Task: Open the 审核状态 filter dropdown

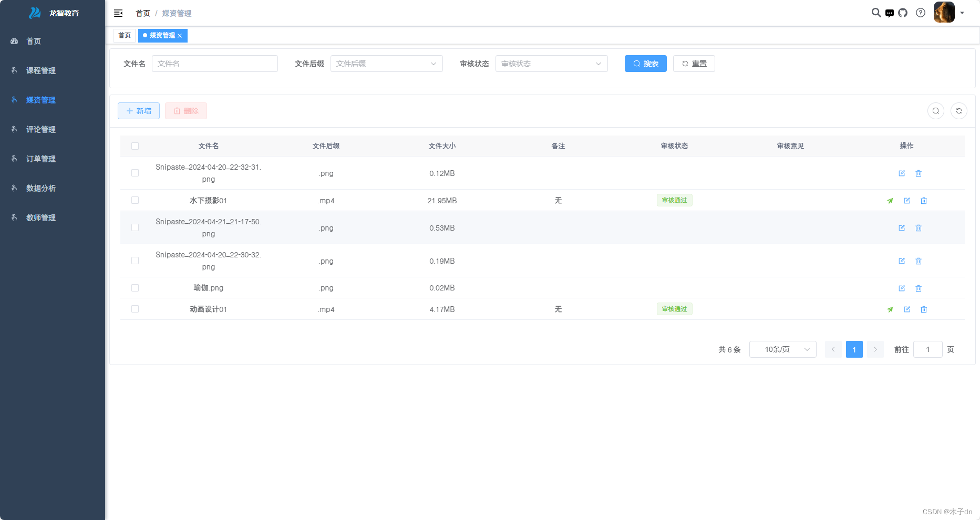Action: (x=552, y=64)
